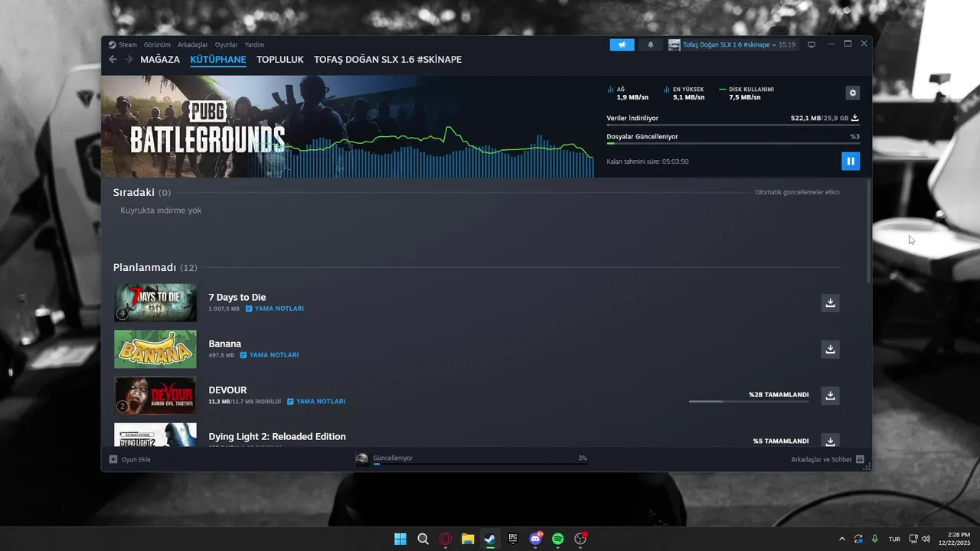Open the TOFAŞ DOĞAN SLX 1.6 #SKİNAPE profile tab

(387, 60)
